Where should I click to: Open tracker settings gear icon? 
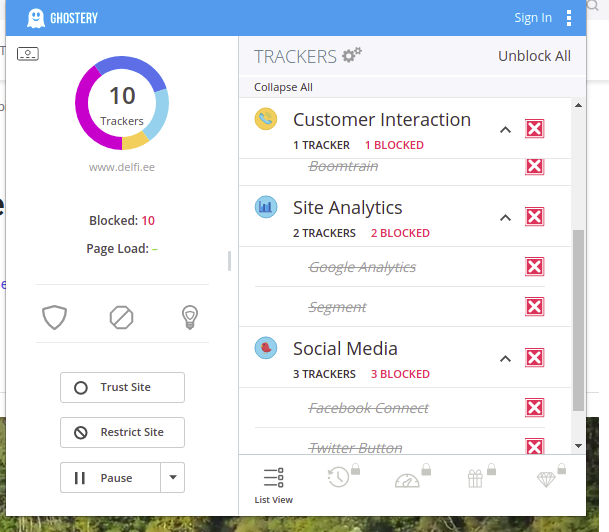352,55
